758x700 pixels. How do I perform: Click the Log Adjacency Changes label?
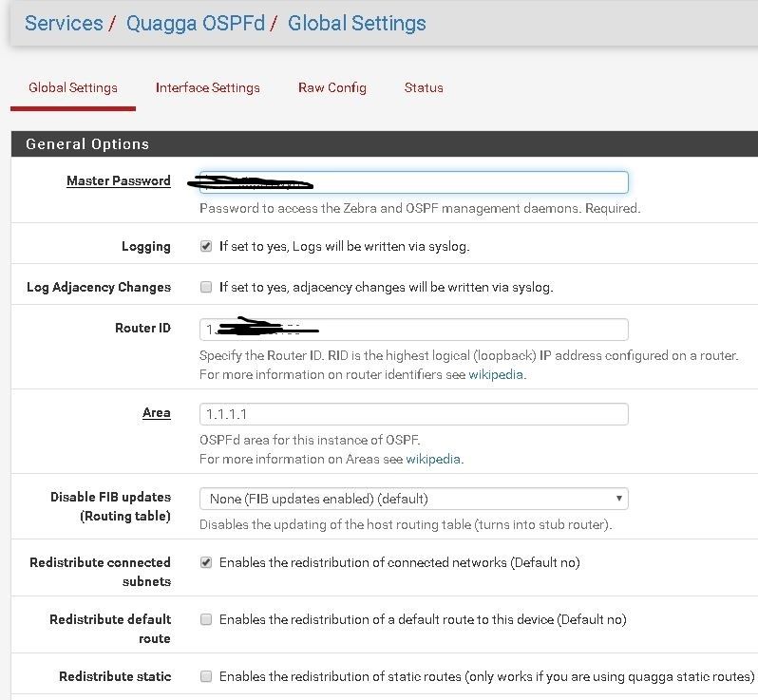[x=99, y=287]
